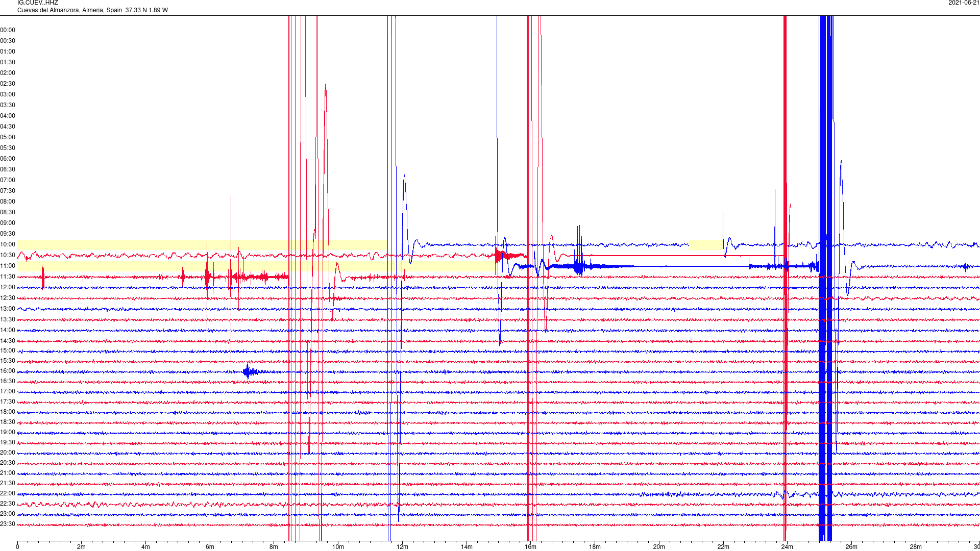Select the 20:00 time row label

8,453
